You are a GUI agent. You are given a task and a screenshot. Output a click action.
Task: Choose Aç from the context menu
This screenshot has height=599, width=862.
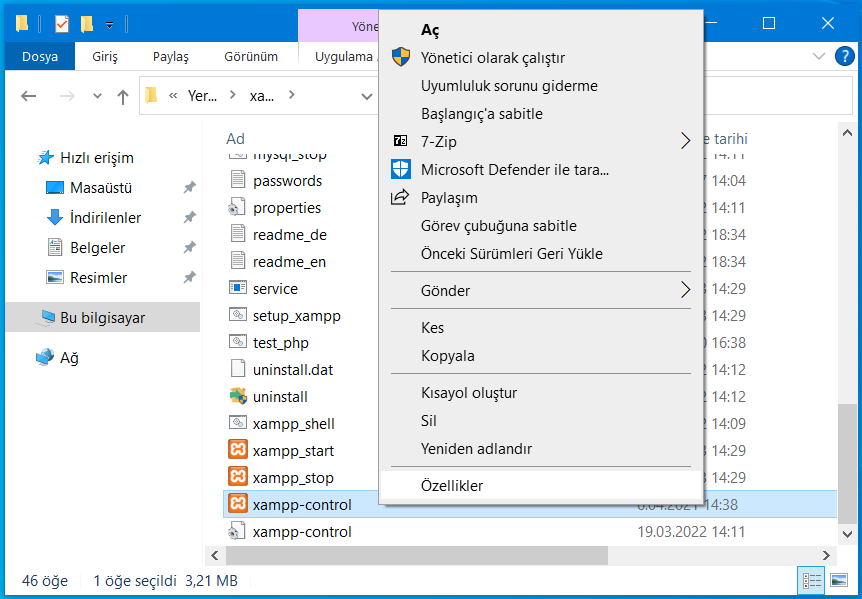click(541, 29)
